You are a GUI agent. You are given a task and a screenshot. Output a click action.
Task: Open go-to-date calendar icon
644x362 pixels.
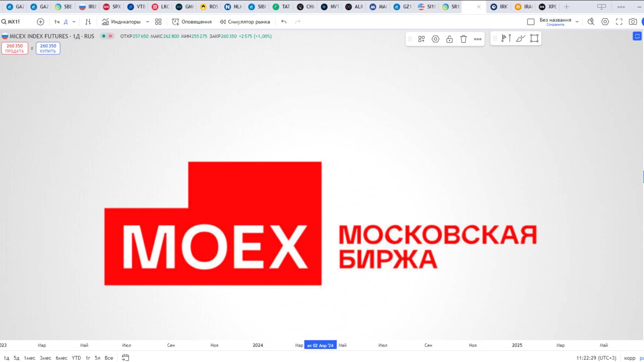coord(125,358)
